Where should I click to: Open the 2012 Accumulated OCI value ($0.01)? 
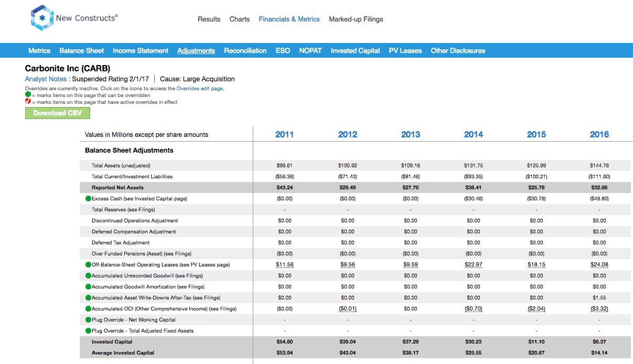348,309
